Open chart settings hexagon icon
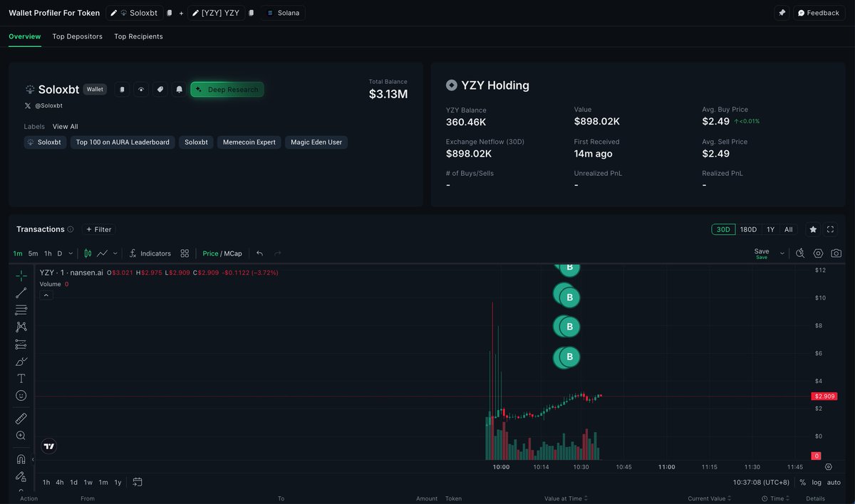 pos(818,253)
